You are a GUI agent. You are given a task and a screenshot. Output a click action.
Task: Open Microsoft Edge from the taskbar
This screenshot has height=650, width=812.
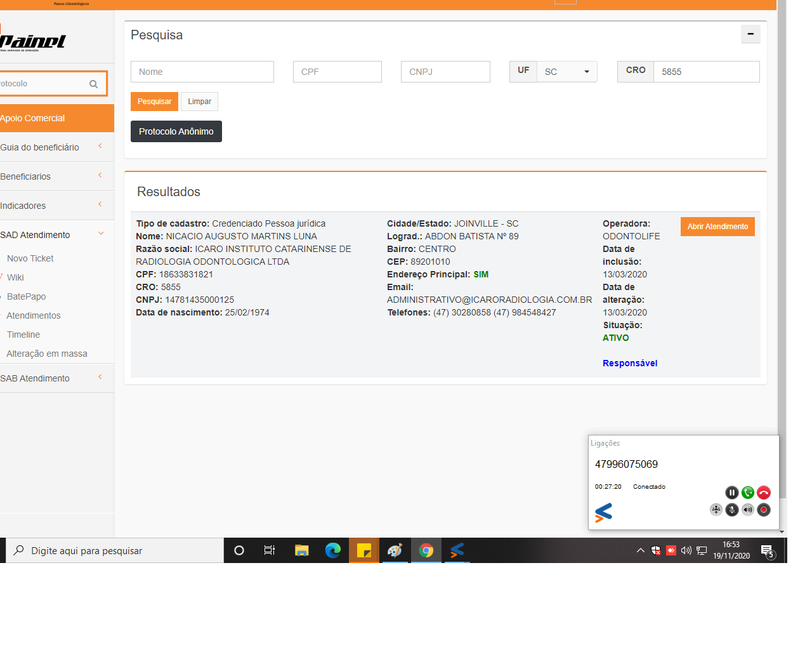tap(333, 550)
